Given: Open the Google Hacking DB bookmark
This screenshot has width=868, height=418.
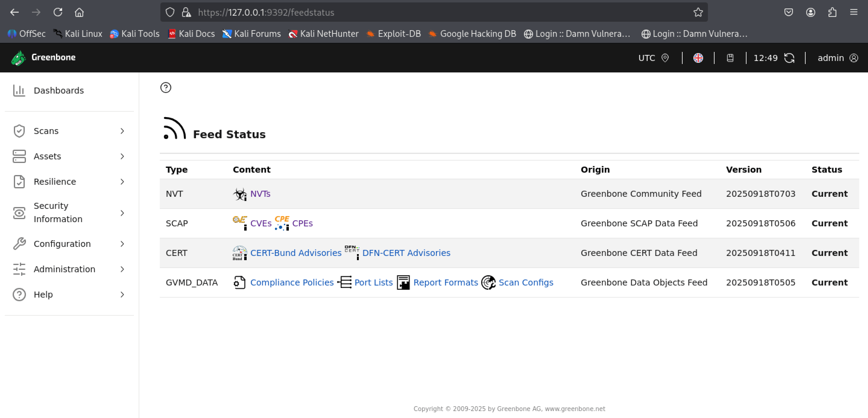Looking at the screenshot, I should pyautogui.click(x=472, y=34).
